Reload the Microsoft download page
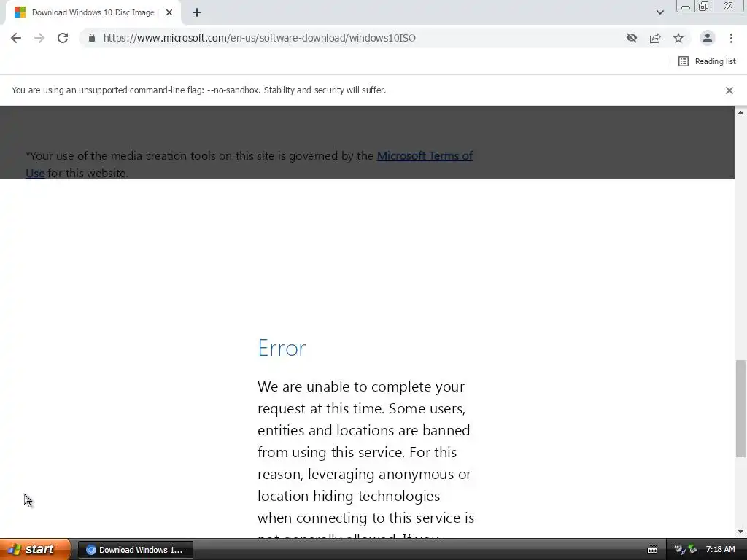The image size is (747, 560). point(63,38)
